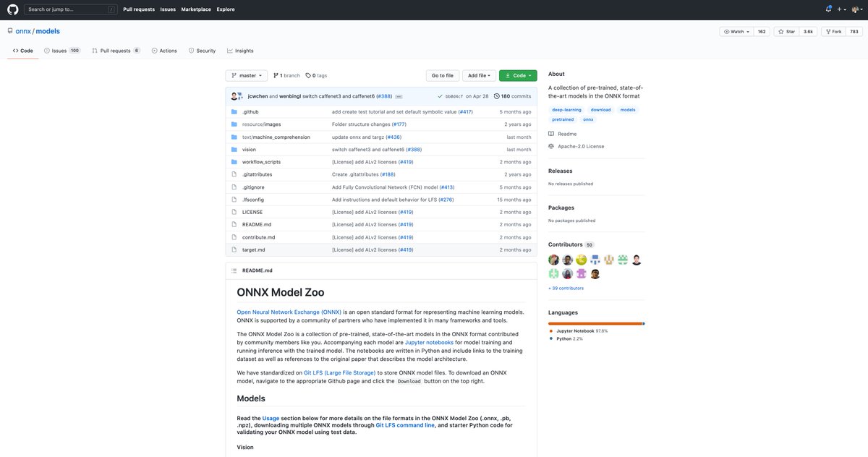Expand the commit message ellipsis
Image resolution: width=868 pixels, height=457 pixels.
pos(399,96)
